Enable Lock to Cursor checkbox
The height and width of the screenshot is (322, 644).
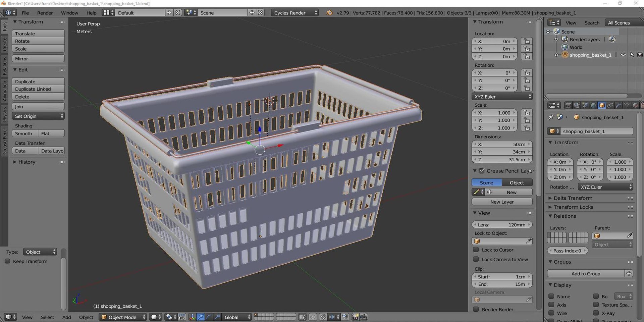coord(476,250)
